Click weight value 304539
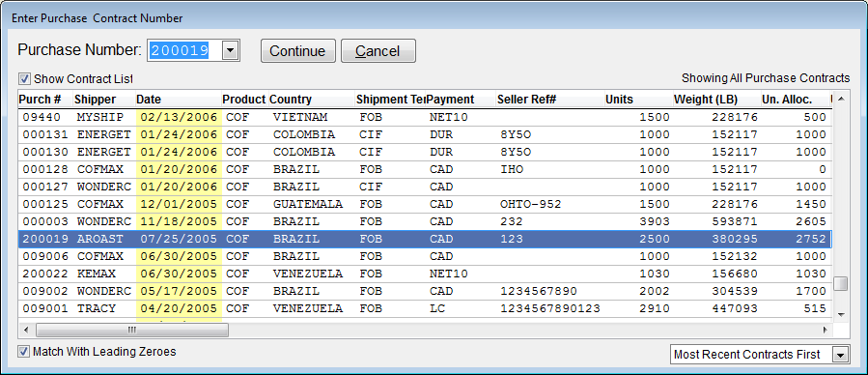This screenshot has width=868, height=375. 735,291
